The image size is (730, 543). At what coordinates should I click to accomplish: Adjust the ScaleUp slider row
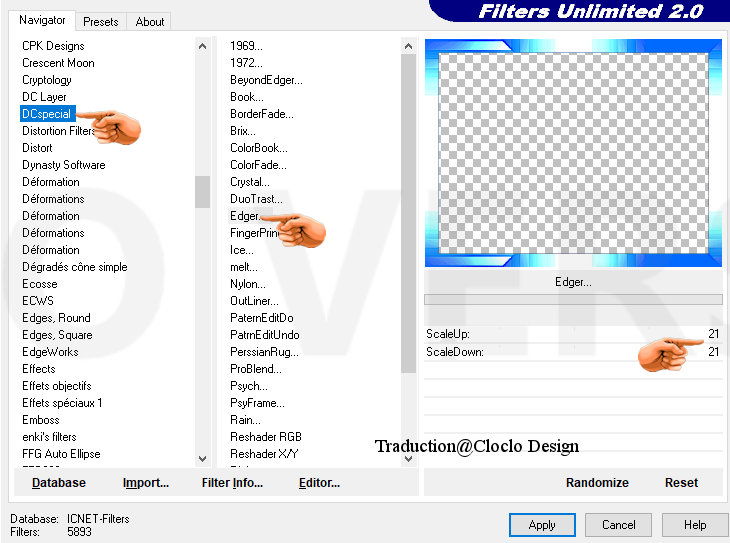[573, 334]
